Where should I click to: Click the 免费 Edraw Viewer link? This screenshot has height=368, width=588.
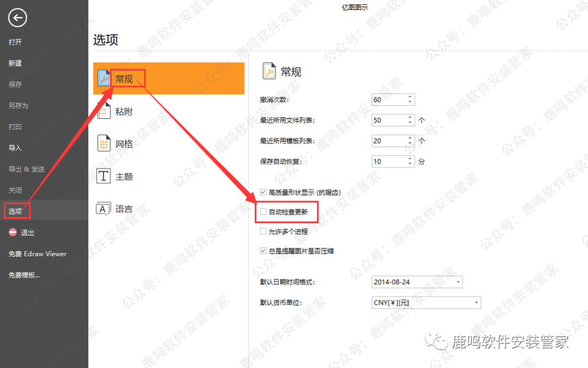(x=37, y=254)
